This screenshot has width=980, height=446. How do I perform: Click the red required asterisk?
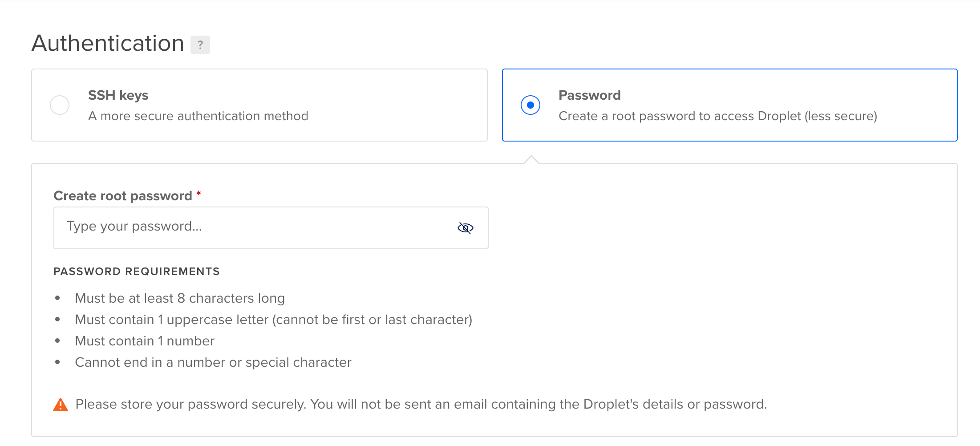point(198,193)
